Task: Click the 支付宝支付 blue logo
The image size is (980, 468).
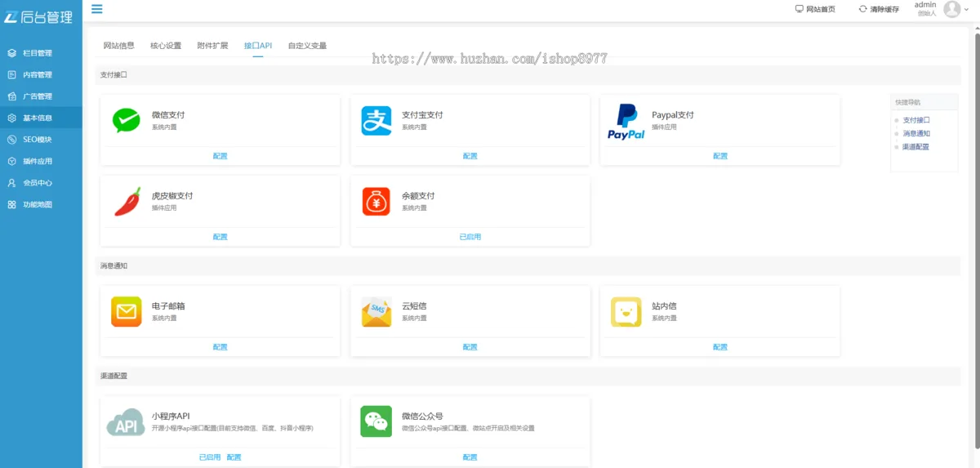Action: (x=376, y=121)
